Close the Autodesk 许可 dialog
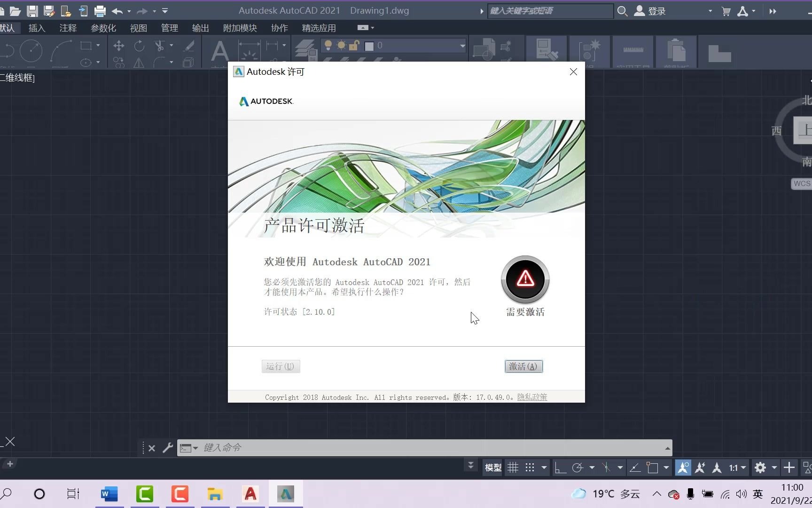 [x=573, y=71]
